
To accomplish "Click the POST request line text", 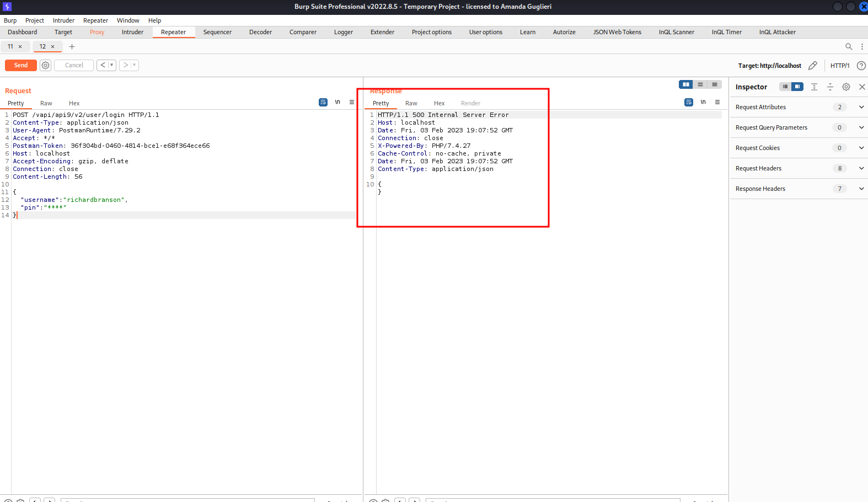I will (x=86, y=115).
